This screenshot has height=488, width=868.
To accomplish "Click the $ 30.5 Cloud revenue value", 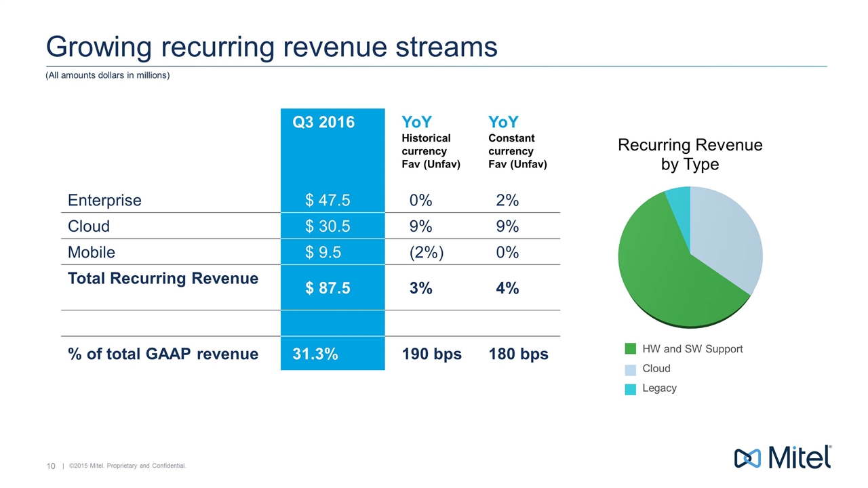I will [x=328, y=226].
